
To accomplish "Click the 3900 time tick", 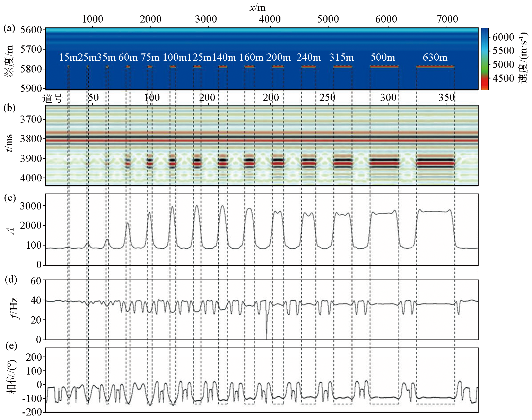I will [x=31, y=158].
